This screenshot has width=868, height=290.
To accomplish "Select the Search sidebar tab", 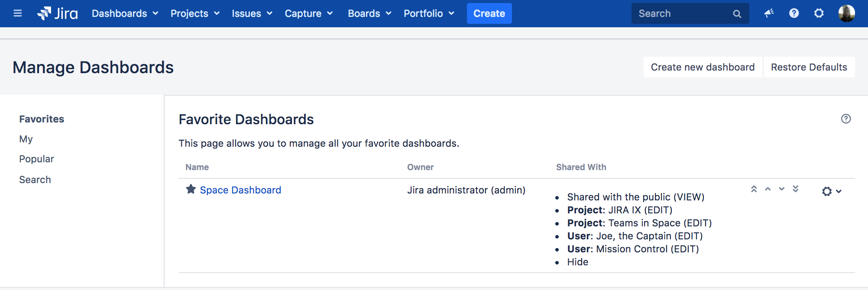I will 35,180.
